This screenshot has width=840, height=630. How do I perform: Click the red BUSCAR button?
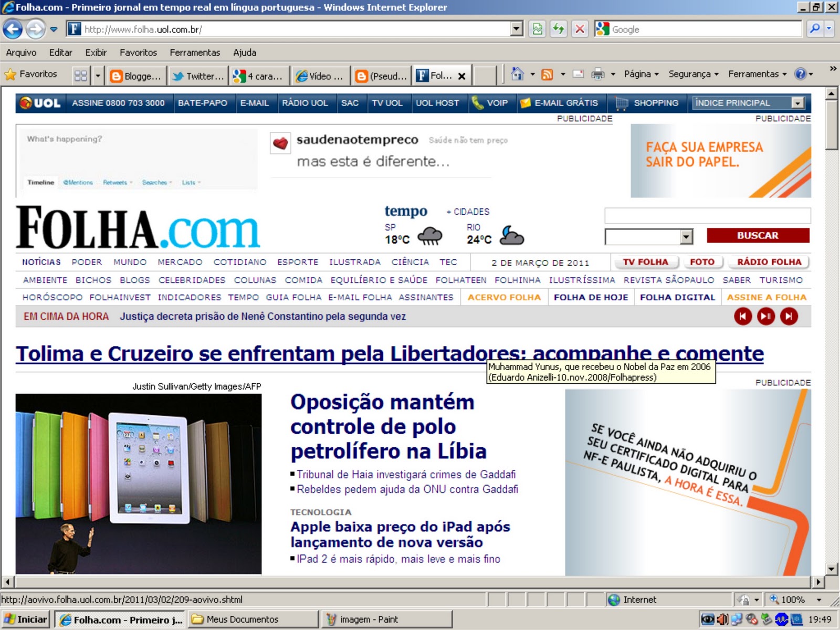point(758,236)
